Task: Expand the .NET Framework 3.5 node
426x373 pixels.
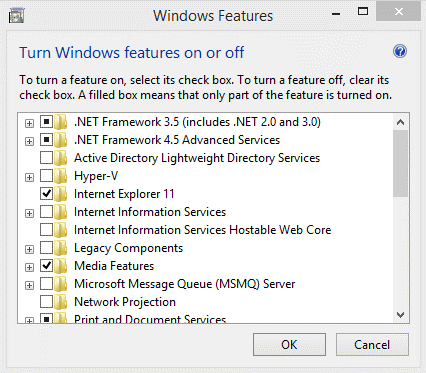Action: pos(29,124)
